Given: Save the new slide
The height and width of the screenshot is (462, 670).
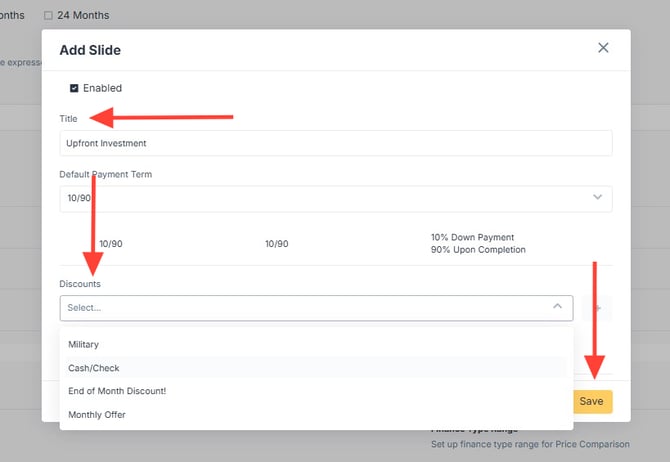Looking at the screenshot, I should click(x=591, y=401).
